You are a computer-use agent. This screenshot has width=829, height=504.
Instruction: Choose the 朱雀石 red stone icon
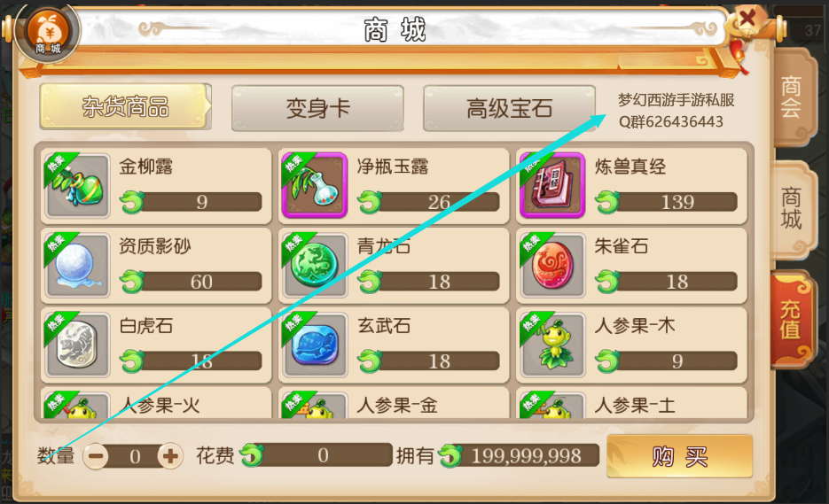(x=552, y=265)
